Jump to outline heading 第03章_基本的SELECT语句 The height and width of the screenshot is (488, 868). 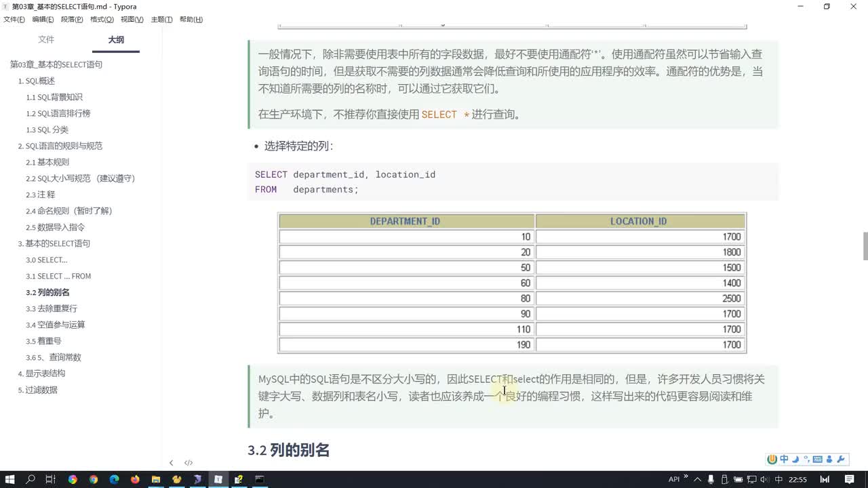[56, 64]
